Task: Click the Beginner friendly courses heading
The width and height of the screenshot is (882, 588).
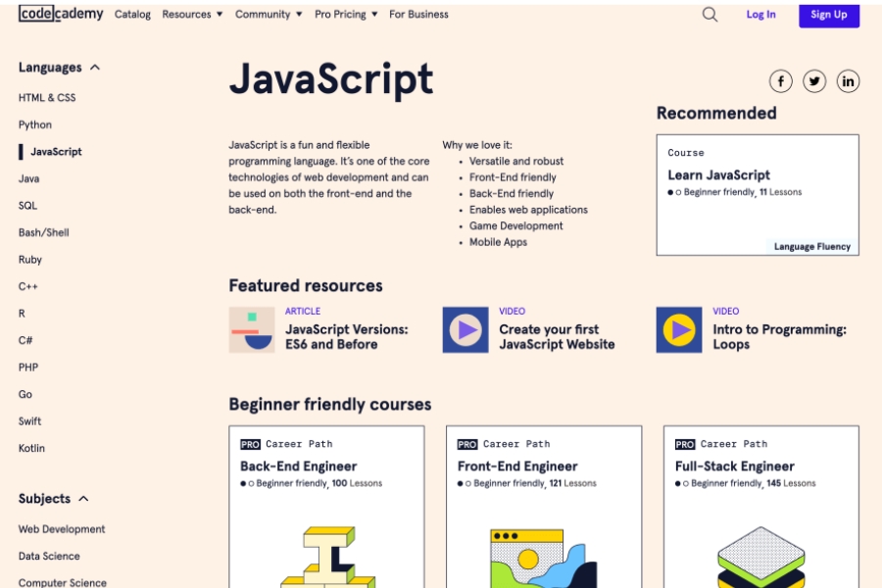Action: 329,405
